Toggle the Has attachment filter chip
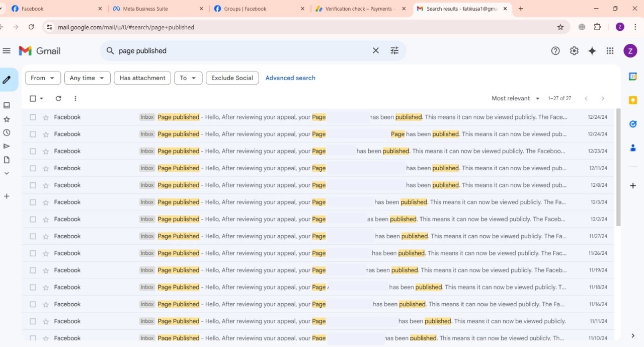This screenshot has width=644, height=347. coord(142,78)
